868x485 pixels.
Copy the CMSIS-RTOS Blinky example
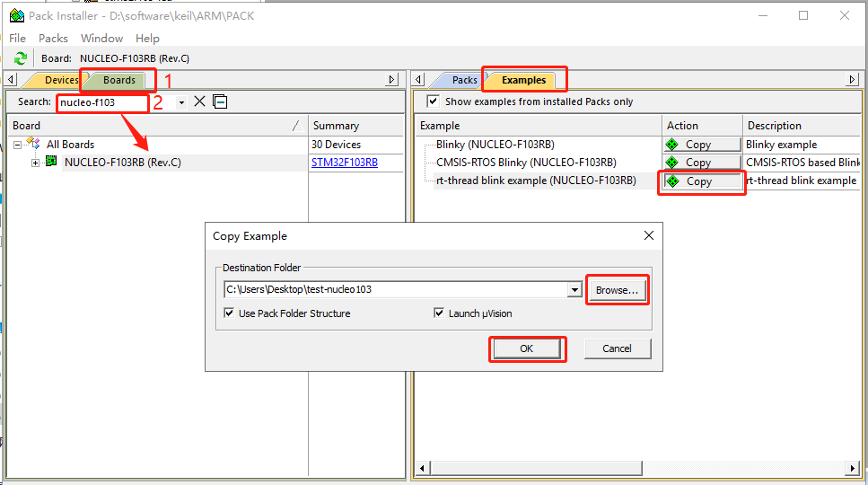702,163
